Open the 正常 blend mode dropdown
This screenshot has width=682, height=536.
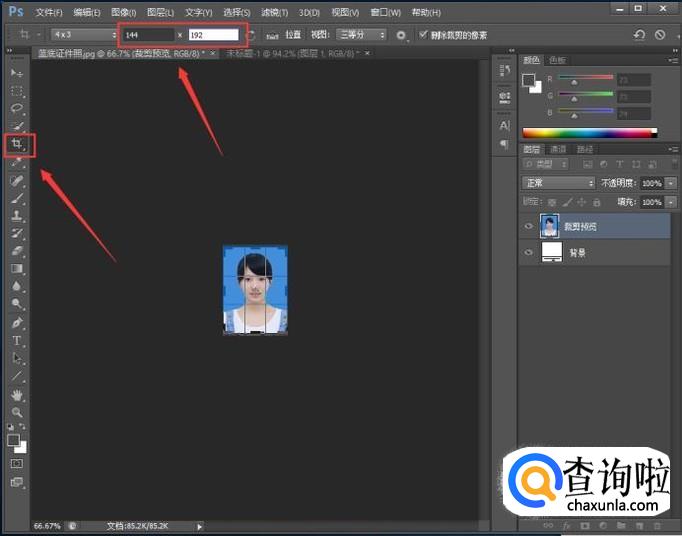click(x=558, y=183)
